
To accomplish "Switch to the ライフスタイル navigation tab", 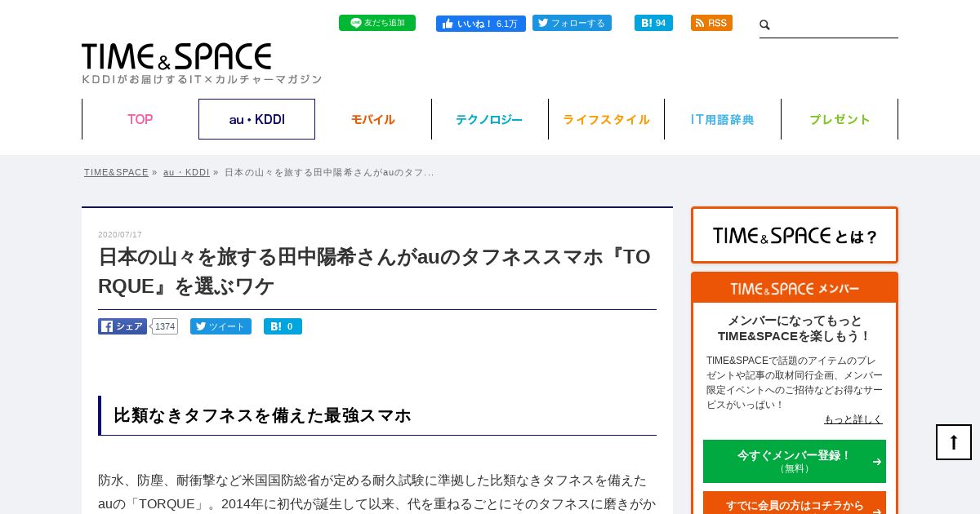I will [x=606, y=119].
